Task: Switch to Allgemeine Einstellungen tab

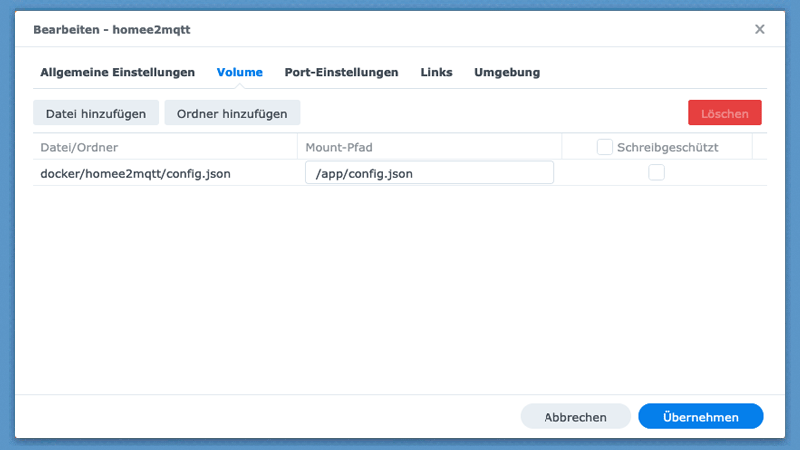Action: click(x=117, y=72)
